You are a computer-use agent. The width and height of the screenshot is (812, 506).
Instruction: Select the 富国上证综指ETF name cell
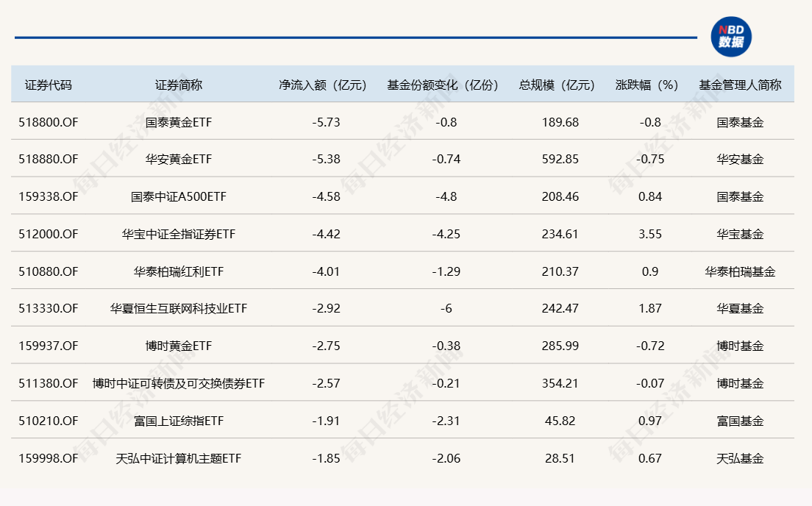[x=179, y=421]
